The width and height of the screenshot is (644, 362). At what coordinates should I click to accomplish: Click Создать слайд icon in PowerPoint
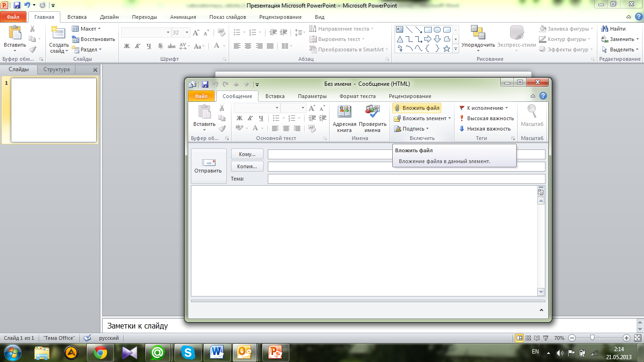[58, 33]
